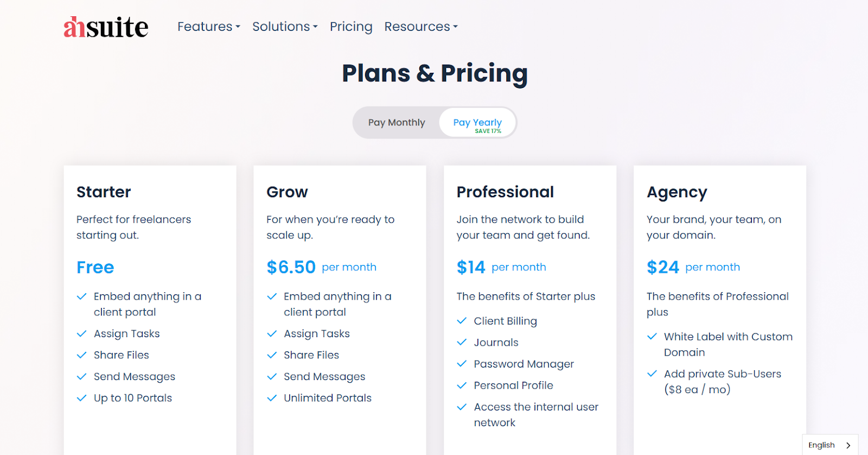
Task: Click checkmark beside Unlimited Portals
Action: coord(272,398)
